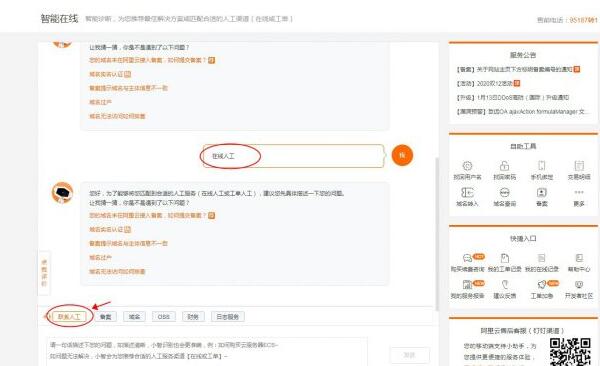The width and height of the screenshot is (600, 366).
Task: Open the 开发者社区 icon
Action: tap(579, 285)
